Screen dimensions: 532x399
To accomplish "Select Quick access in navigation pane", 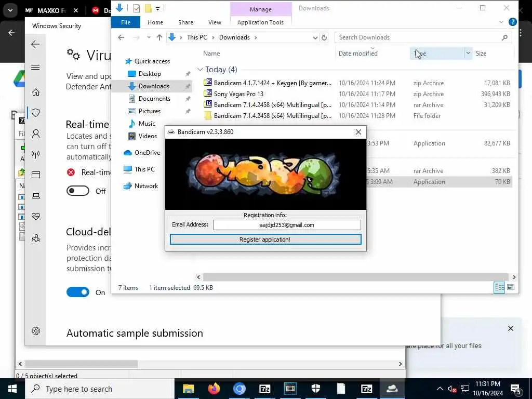I will tap(152, 61).
